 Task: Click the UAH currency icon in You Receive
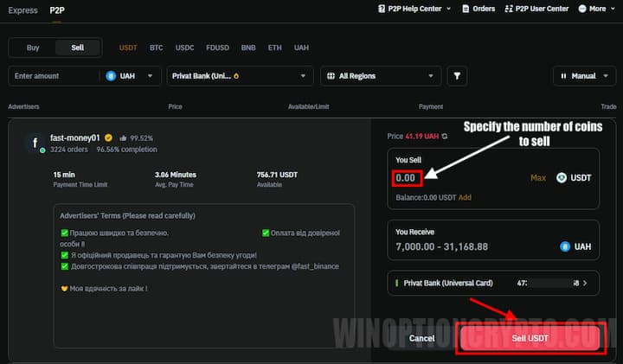coord(565,246)
